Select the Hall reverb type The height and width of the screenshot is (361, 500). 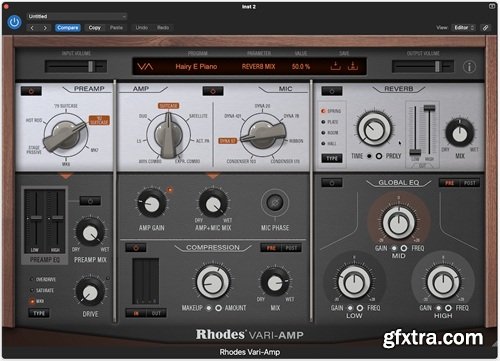pos(329,143)
